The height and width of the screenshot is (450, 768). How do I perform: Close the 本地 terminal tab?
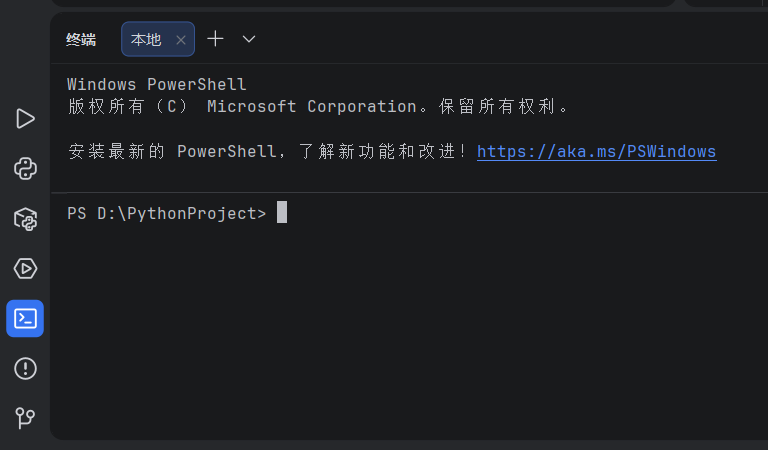click(181, 40)
